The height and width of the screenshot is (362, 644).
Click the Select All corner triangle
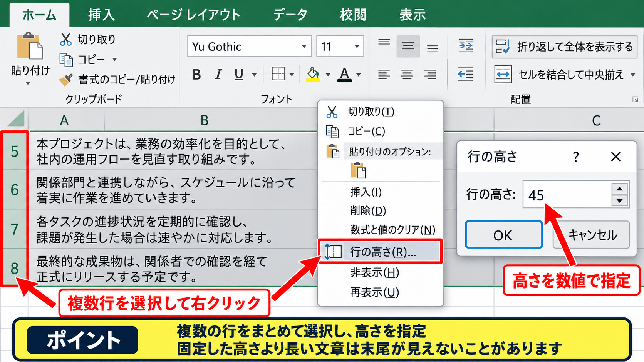click(16, 119)
